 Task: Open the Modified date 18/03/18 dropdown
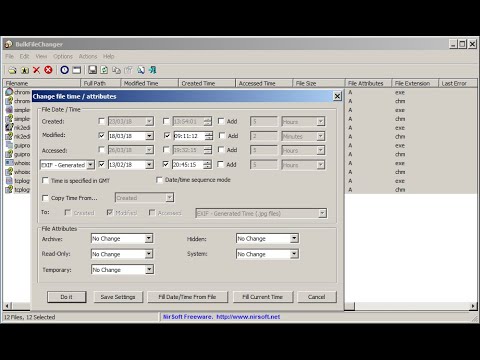(149, 136)
